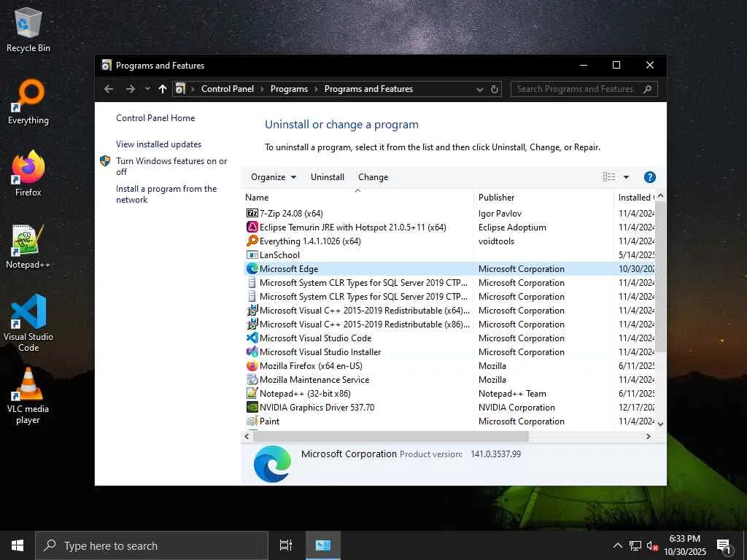Open Task View on the taskbar
The width and height of the screenshot is (747, 560).
pyautogui.click(x=286, y=545)
